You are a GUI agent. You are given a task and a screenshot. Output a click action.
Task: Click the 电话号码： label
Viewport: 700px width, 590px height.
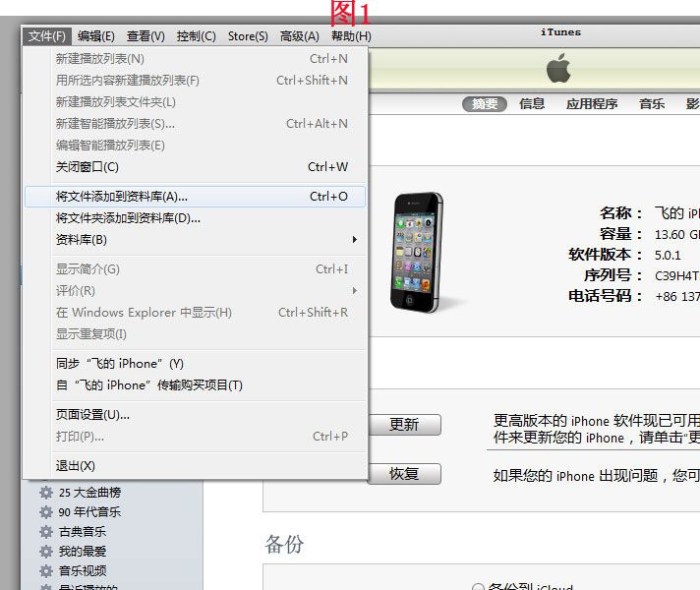tap(606, 296)
